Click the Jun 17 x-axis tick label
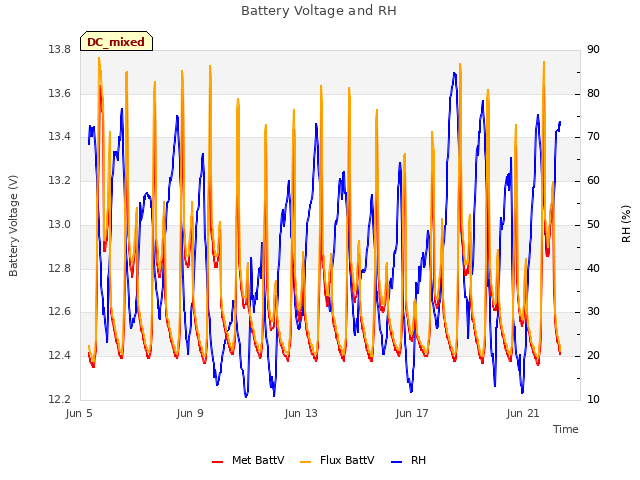This screenshot has height=480, width=640. [412, 413]
